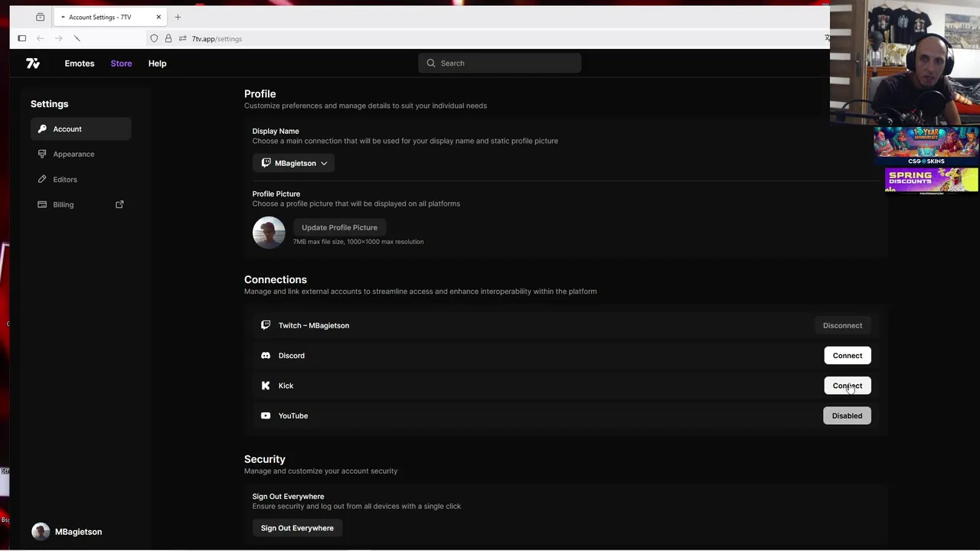
Task: Click the shield tracking protection icon
Action: [154, 38]
